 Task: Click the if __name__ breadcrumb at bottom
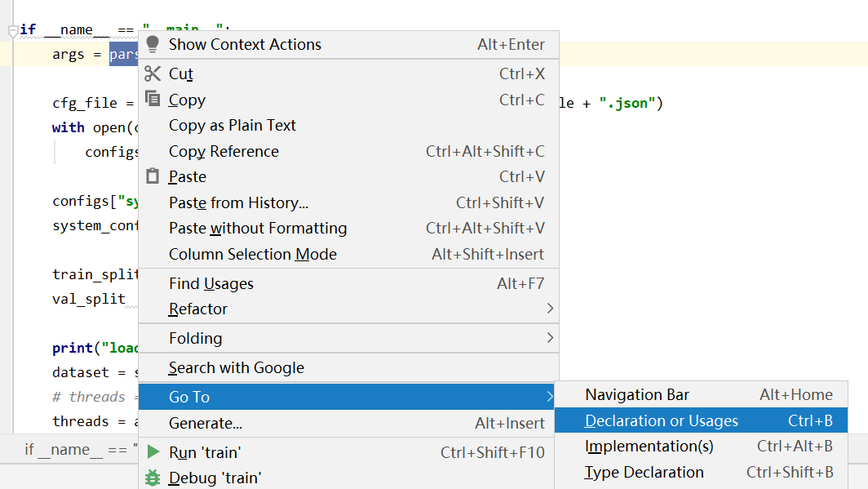coord(81,450)
